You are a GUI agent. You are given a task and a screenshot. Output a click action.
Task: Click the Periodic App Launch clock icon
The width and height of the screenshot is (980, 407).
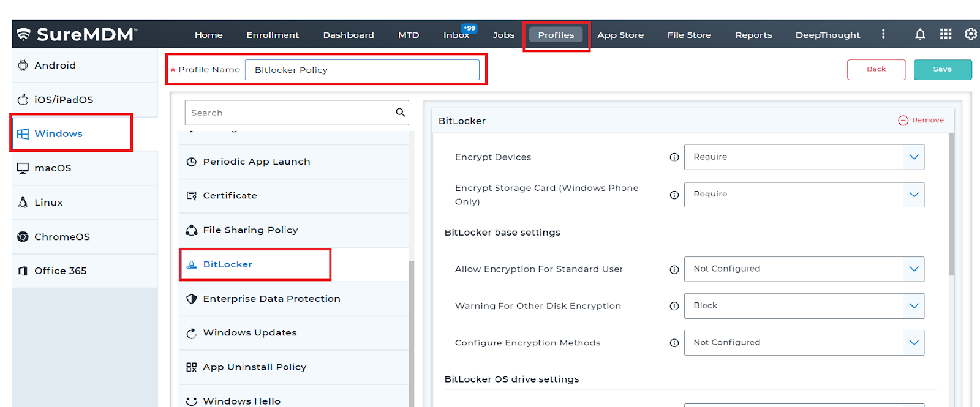point(192,162)
